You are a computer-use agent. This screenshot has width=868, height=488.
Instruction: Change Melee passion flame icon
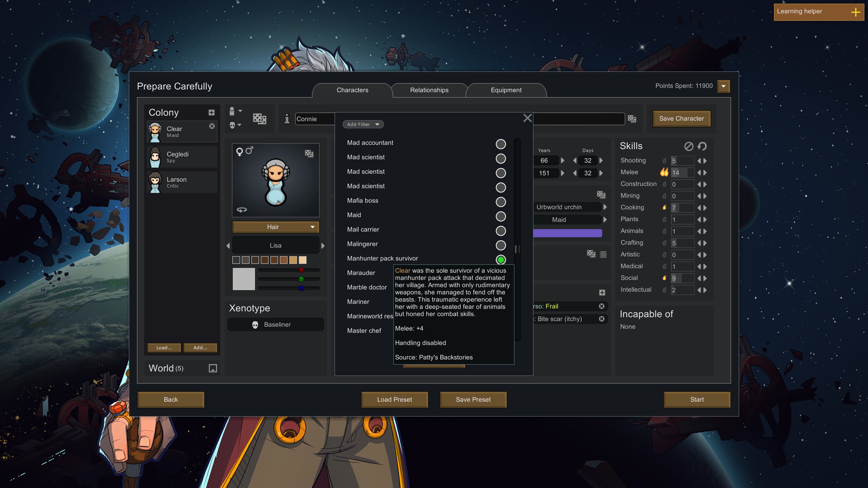664,172
